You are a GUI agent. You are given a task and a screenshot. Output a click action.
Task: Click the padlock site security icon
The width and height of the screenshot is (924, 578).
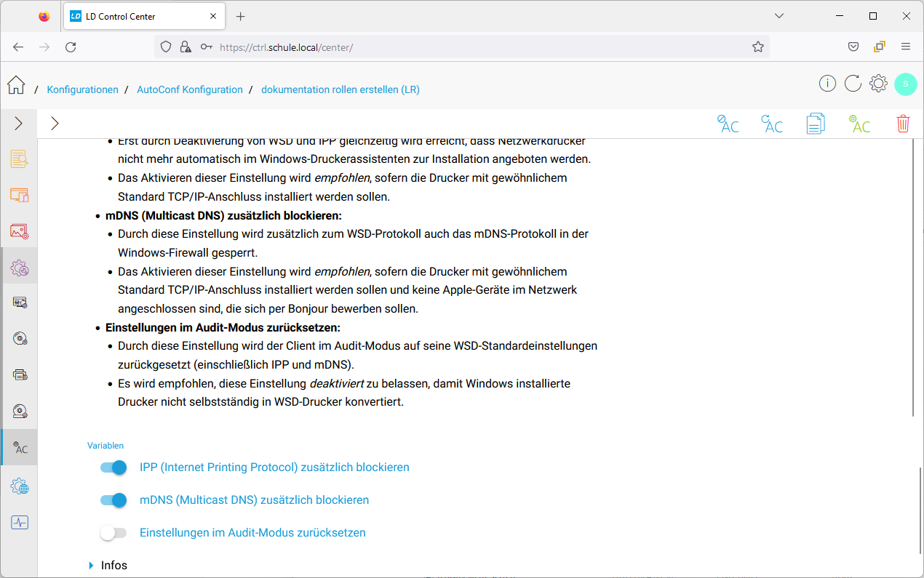(186, 47)
